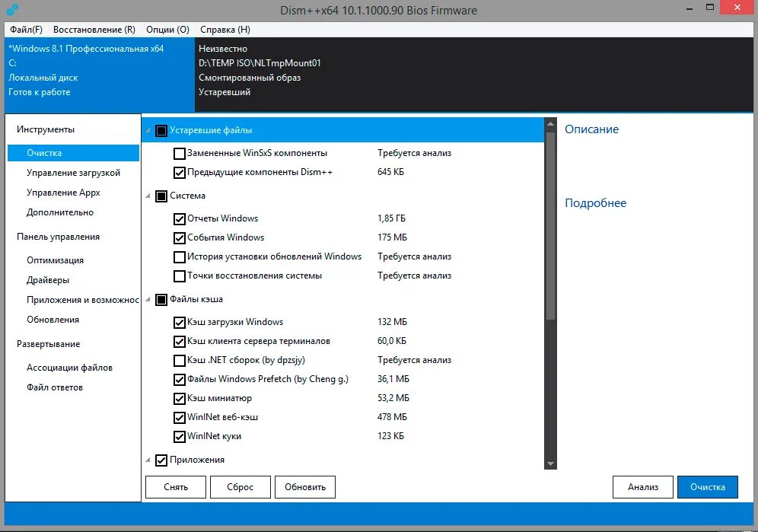Viewport: 758px width, 532px height.
Task: Click the 478 МБ size value
Action: click(x=392, y=417)
